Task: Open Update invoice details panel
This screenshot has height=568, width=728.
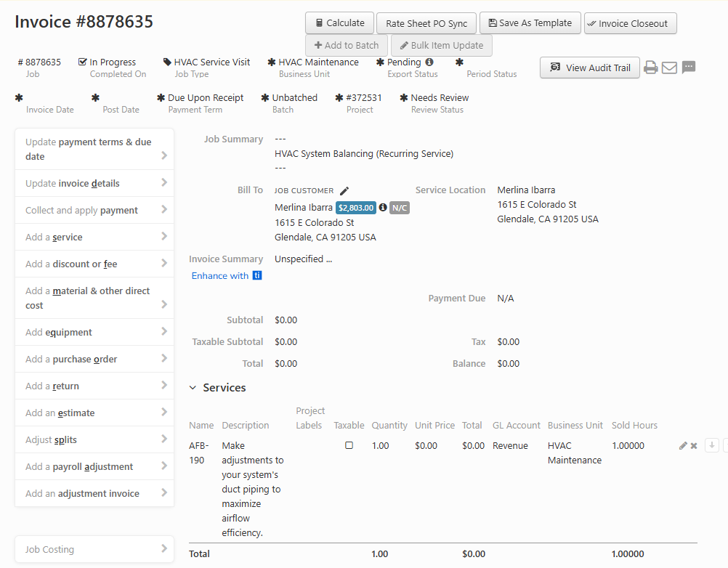Action: coord(94,183)
